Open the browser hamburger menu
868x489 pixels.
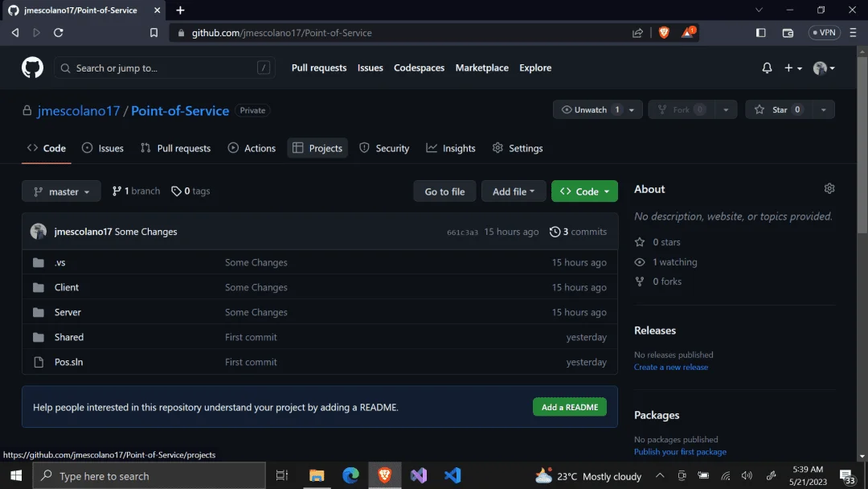click(853, 33)
